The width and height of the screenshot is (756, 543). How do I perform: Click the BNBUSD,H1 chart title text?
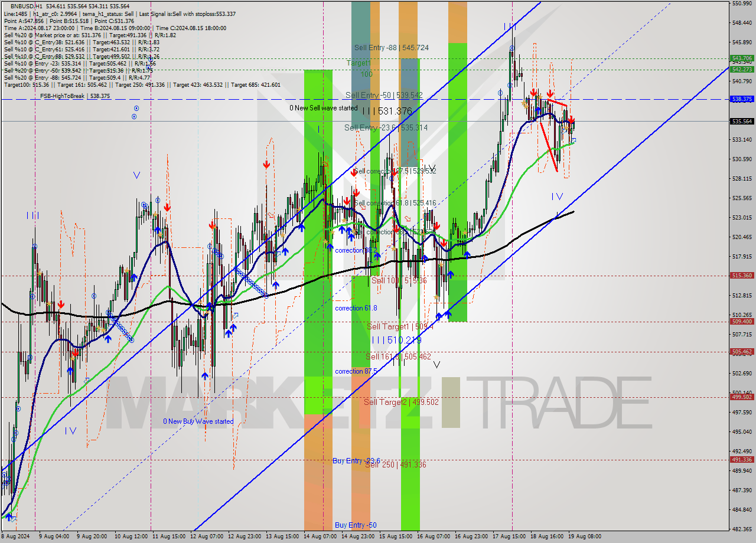point(26,5)
